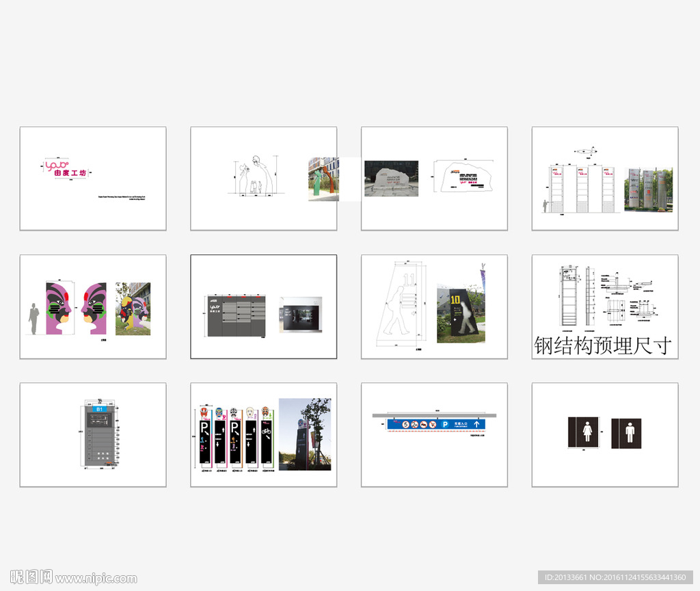Select the 钢结构预埋尺寸 drawing page
This screenshot has height=591, width=700.
(605, 307)
